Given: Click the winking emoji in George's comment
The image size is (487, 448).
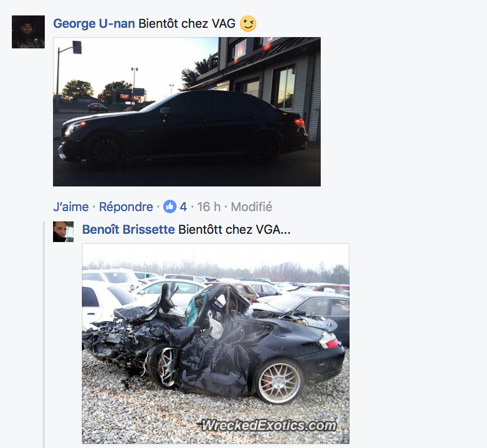Looking at the screenshot, I should [x=248, y=24].
